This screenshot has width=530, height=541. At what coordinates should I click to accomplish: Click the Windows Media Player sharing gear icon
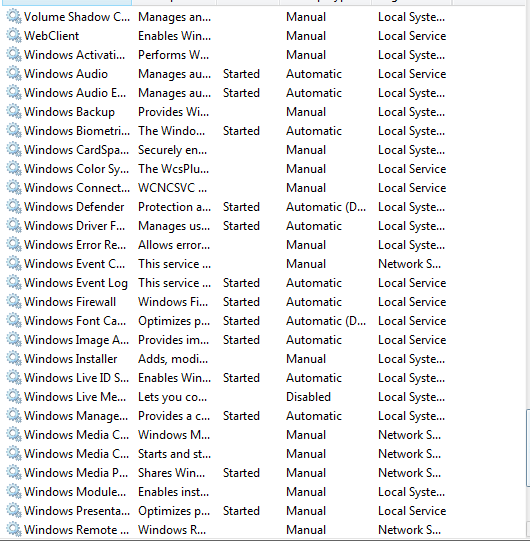tap(14, 472)
